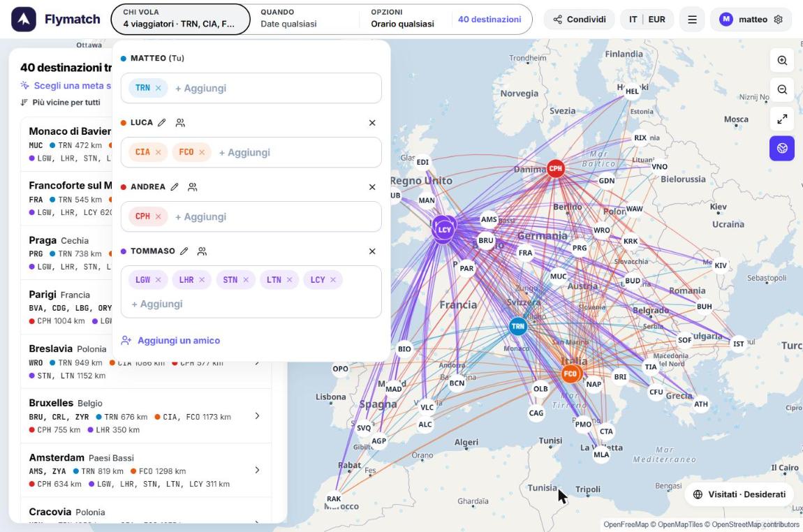Image resolution: width=803 pixels, height=532 pixels.
Task: Click the people icon next to Andrea
Action: point(193,187)
